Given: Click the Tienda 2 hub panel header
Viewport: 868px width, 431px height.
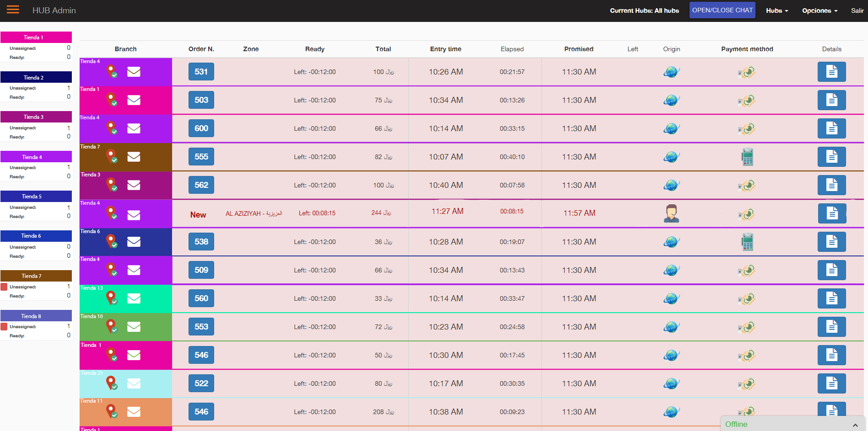Looking at the screenshot, I should 36,77.
